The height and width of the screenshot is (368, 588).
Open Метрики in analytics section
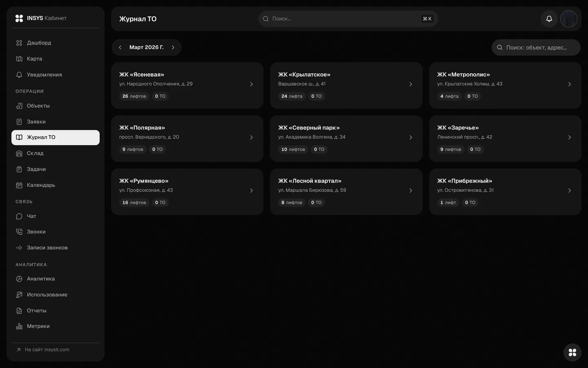tap(56, 326)
